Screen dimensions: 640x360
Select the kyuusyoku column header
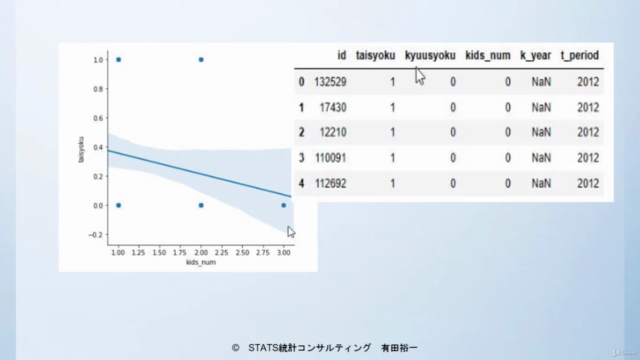pos(430,56)
